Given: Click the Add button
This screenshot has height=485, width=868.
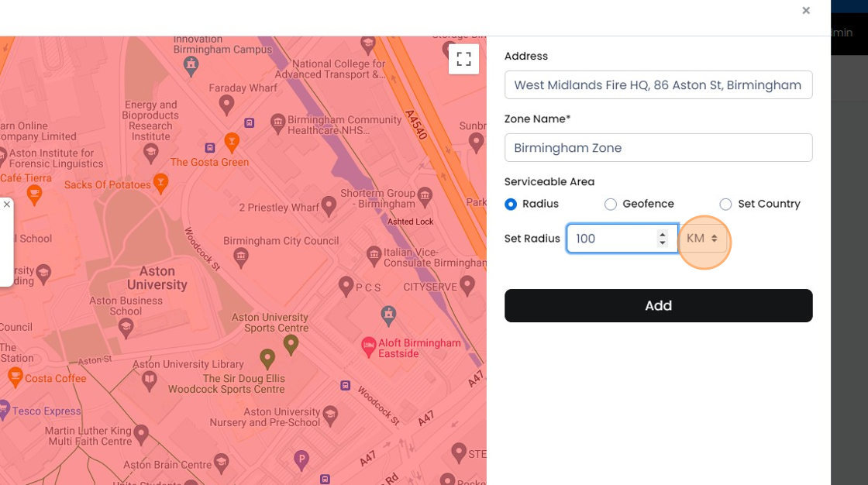Looking at the screenshot, I should pyautogui.click(x=658, y=305).
